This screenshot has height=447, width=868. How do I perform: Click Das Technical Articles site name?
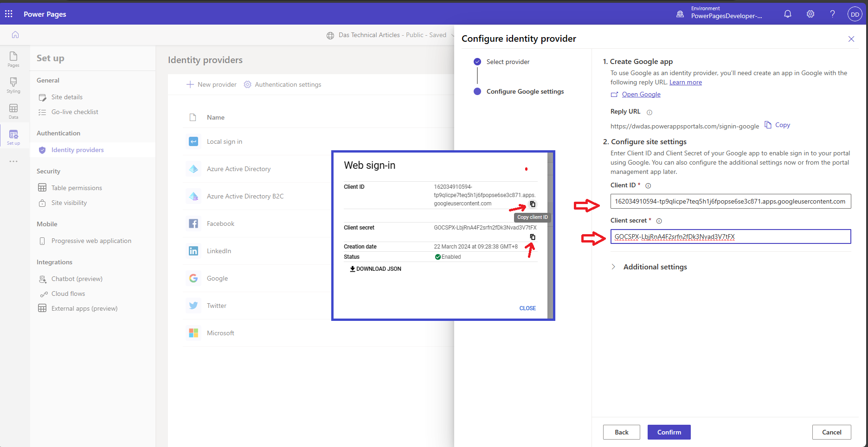[x=369, y=35]
